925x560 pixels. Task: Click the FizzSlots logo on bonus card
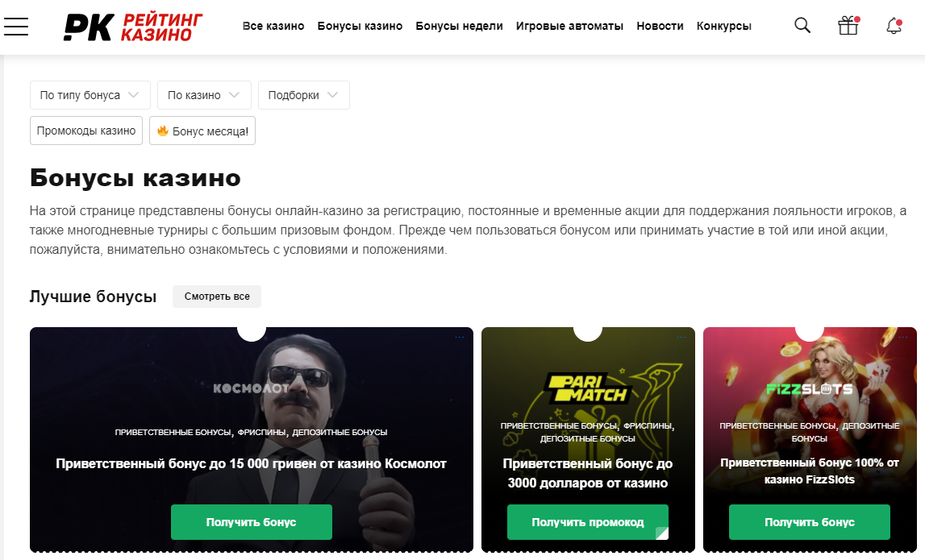click(x=810, y=389)
